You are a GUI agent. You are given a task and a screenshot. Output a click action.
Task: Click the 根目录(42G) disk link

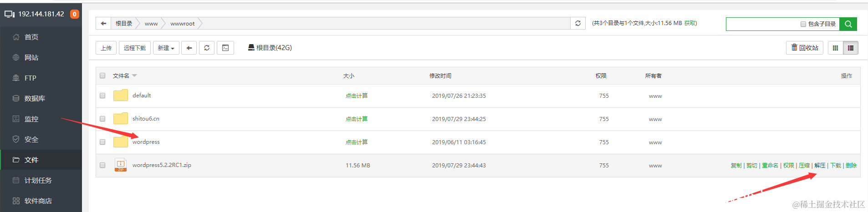coord(270,47)
